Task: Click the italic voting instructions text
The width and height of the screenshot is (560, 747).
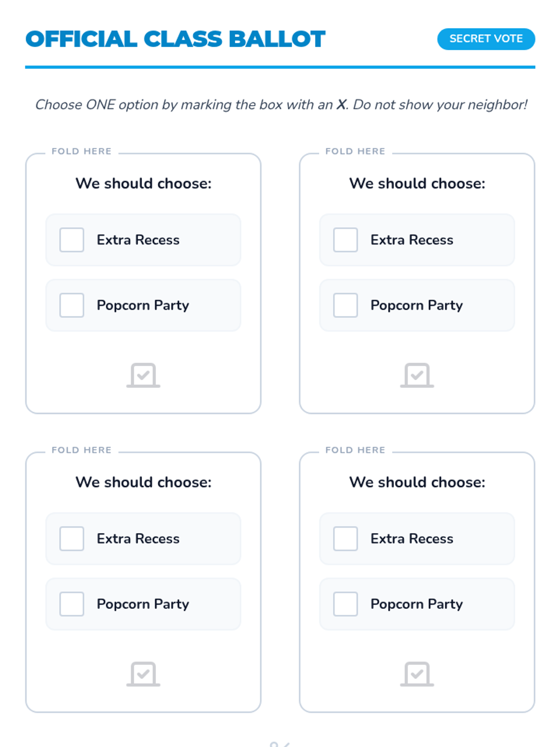Action: click(x=281, y=105)
